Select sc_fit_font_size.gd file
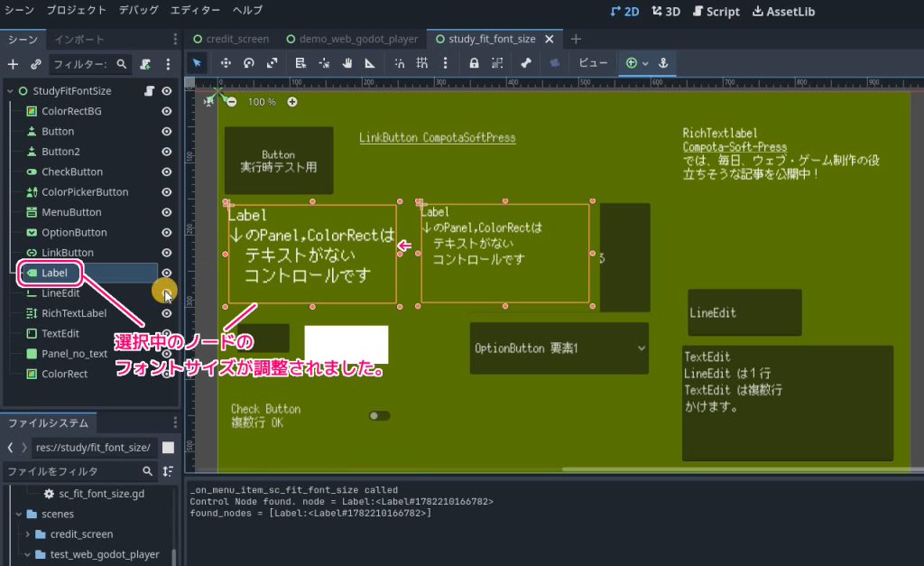 coord(101,494)
